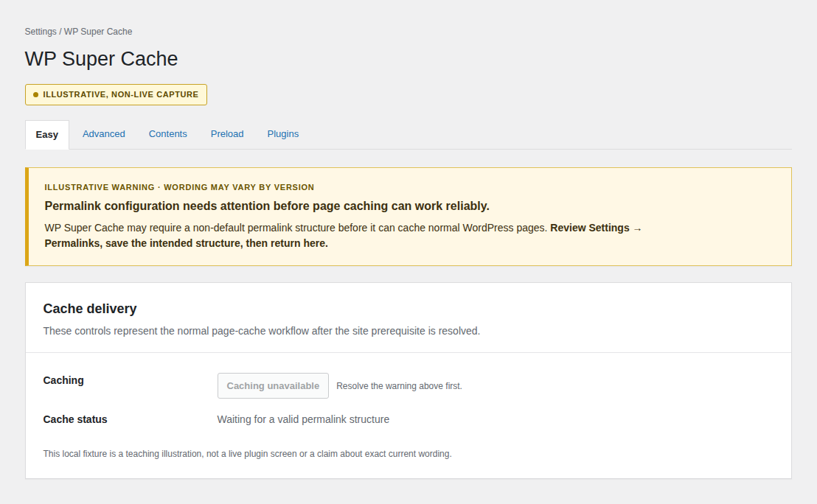Click the disabled Caching unavailable button
The image size is (817, 504).
pyautogui.click(x=273, y=386)
